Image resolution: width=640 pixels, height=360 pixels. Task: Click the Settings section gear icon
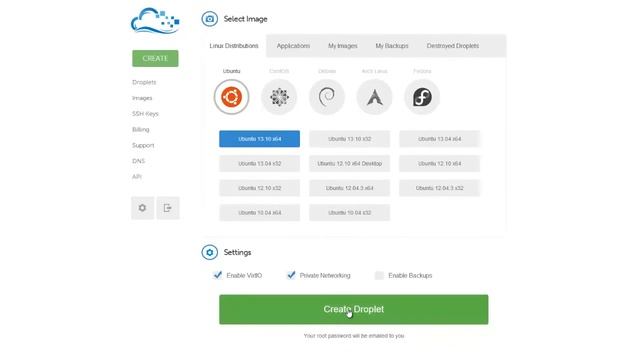[x=209, y=252]
